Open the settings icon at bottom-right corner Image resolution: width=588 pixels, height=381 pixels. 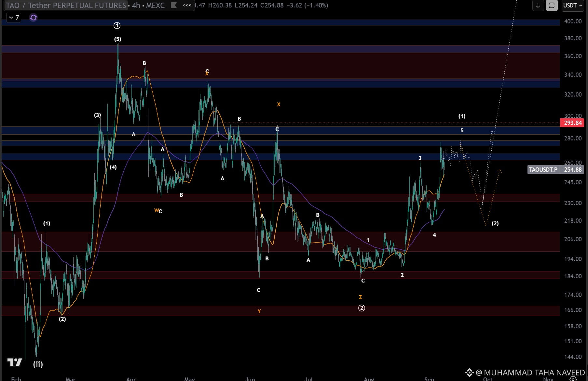573,379
